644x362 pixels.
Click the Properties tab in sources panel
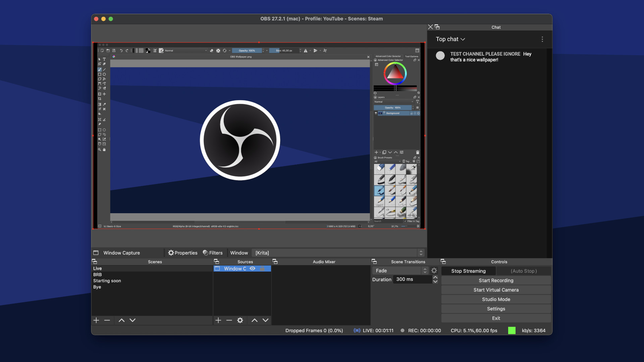click(x=183, y=252)
